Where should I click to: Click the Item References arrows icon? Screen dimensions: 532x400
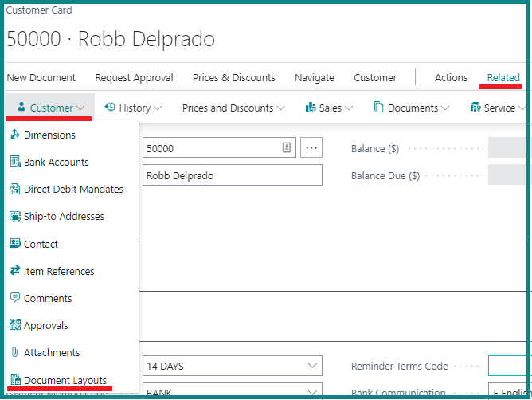pos(15,271)
